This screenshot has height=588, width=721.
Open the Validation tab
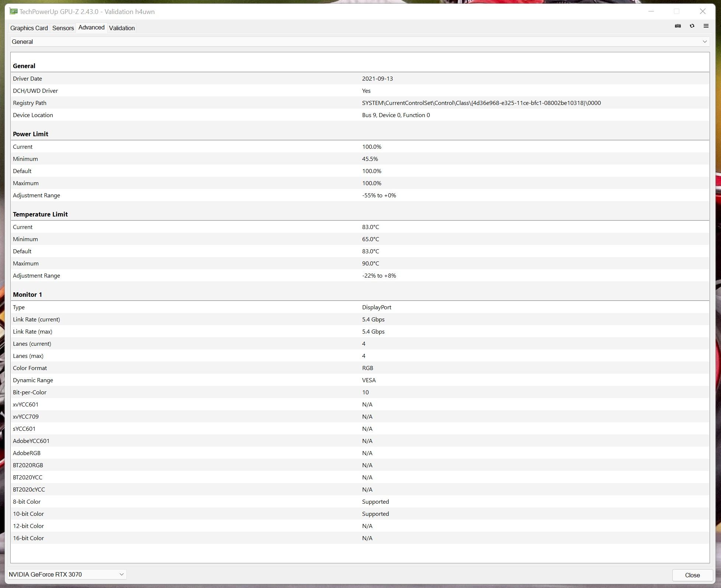122,28
